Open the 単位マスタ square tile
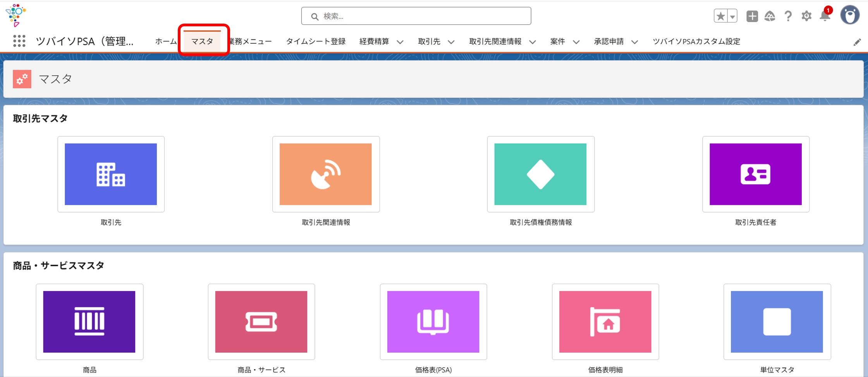The image size is (868, 377). [x=777, y=322]
